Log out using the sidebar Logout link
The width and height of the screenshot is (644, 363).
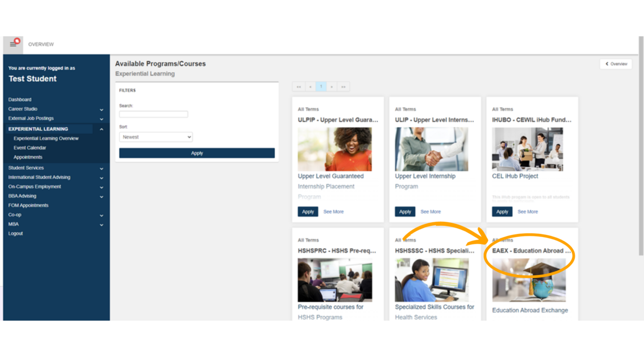16,233
